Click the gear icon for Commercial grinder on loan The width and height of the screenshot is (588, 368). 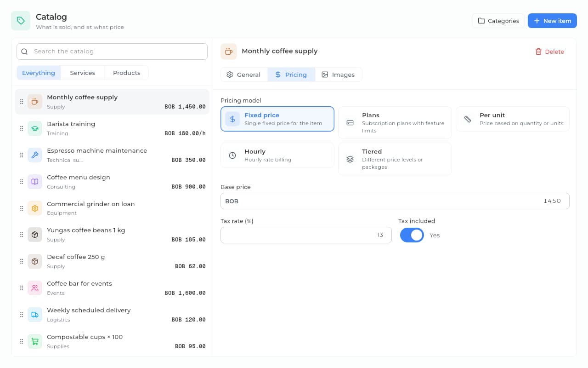pyautogui.click(x=35, y=208)
